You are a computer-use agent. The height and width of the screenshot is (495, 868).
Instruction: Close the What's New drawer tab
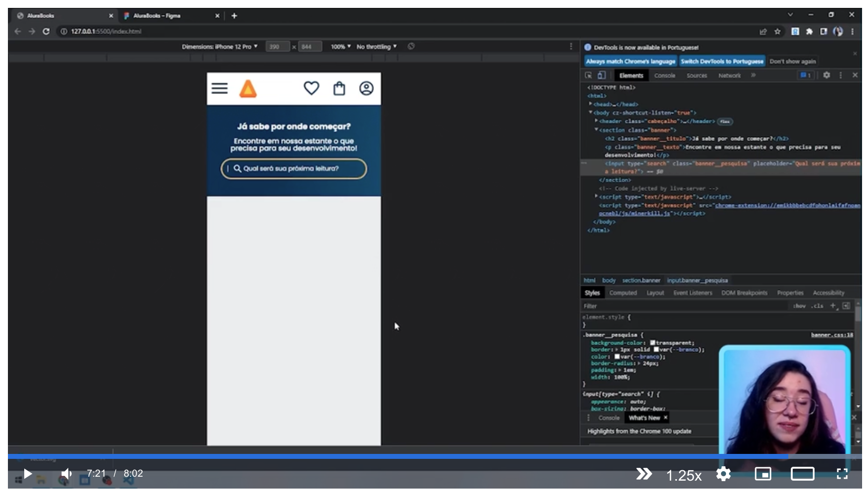point(666,418)
